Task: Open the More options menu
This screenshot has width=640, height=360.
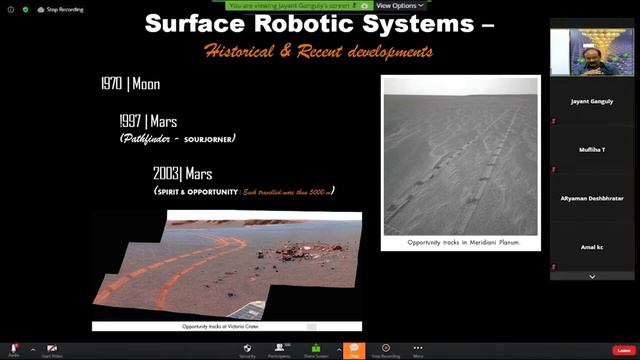Action: [x=418, y=351]
